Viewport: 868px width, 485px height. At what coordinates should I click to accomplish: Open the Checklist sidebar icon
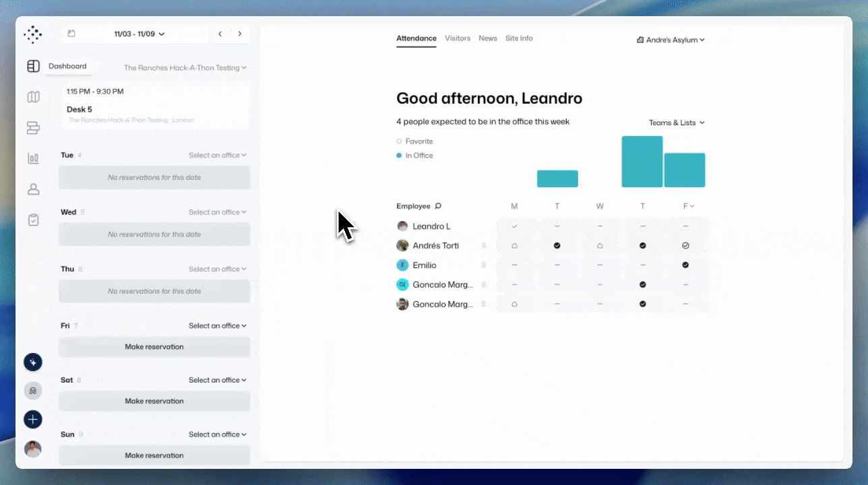click(33, 220)
